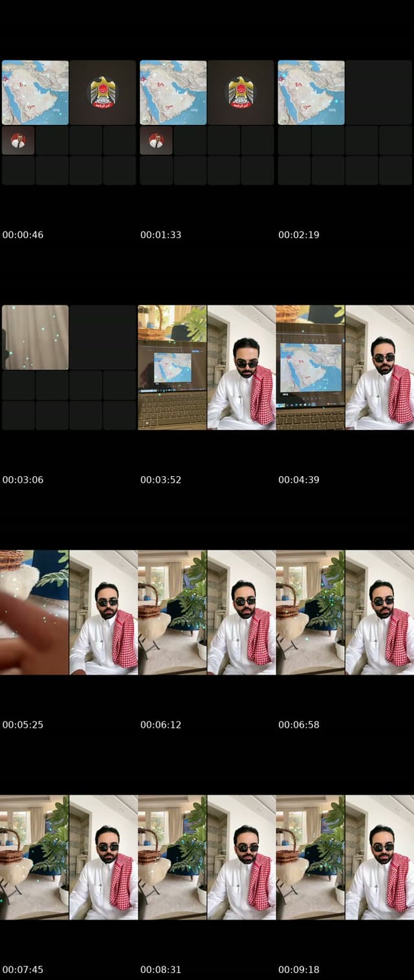Click the empty dark tile in the 00:02:19 frame

pyautogui.click(x=378, y=93)
